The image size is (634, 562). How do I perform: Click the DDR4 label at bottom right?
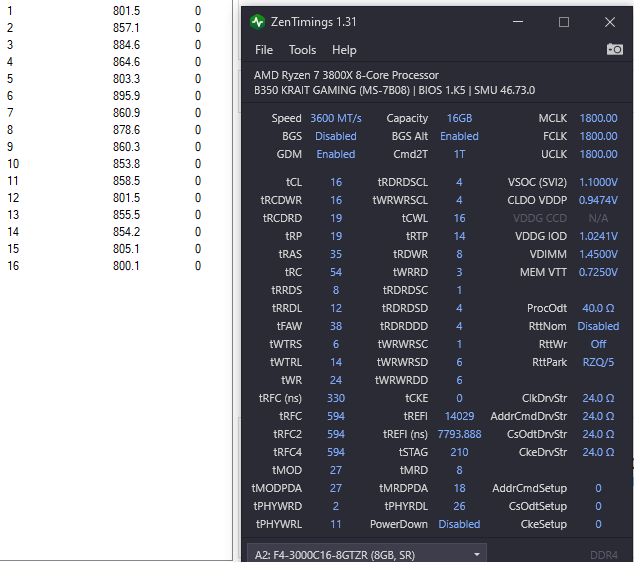[604, 555]
